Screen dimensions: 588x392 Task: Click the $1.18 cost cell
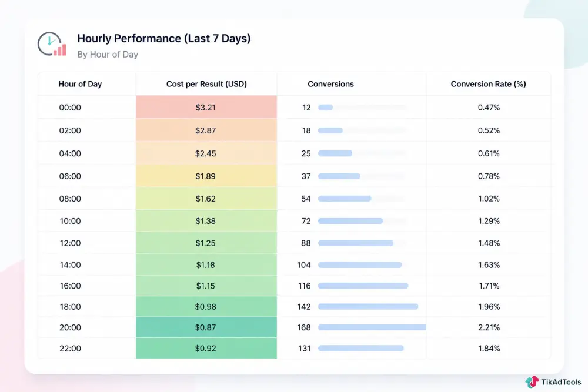pyautogui.click(x=206, y=265)
